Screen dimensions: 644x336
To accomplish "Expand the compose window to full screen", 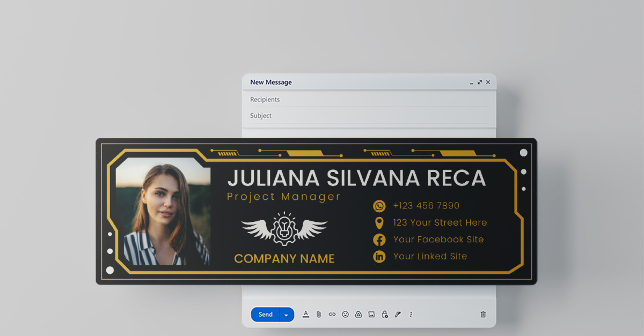I will pos(480,82).
